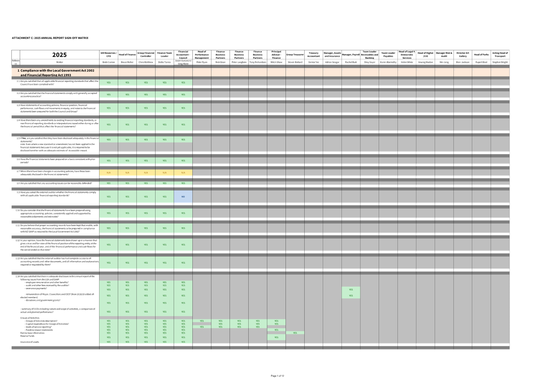Click the large 2025 heading cell

59,55
